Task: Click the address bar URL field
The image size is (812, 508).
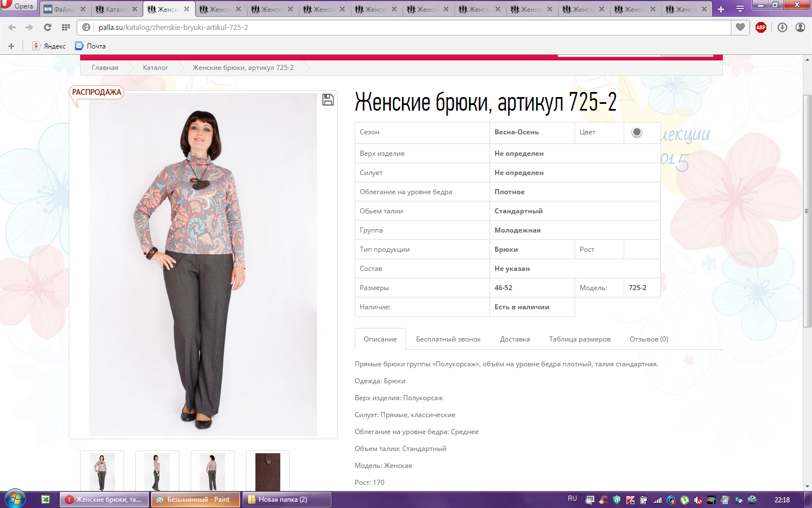Action: pyautogui.click(x=395, y=27)
